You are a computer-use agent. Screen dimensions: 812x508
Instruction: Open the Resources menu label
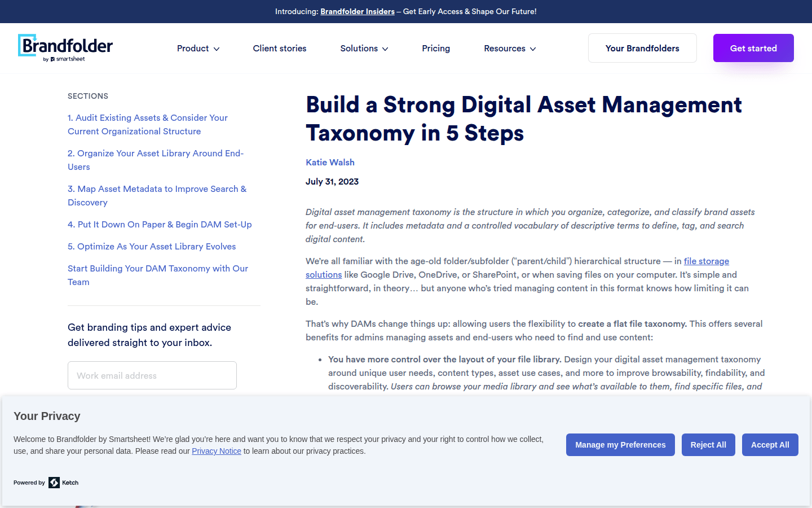(505, 49)
